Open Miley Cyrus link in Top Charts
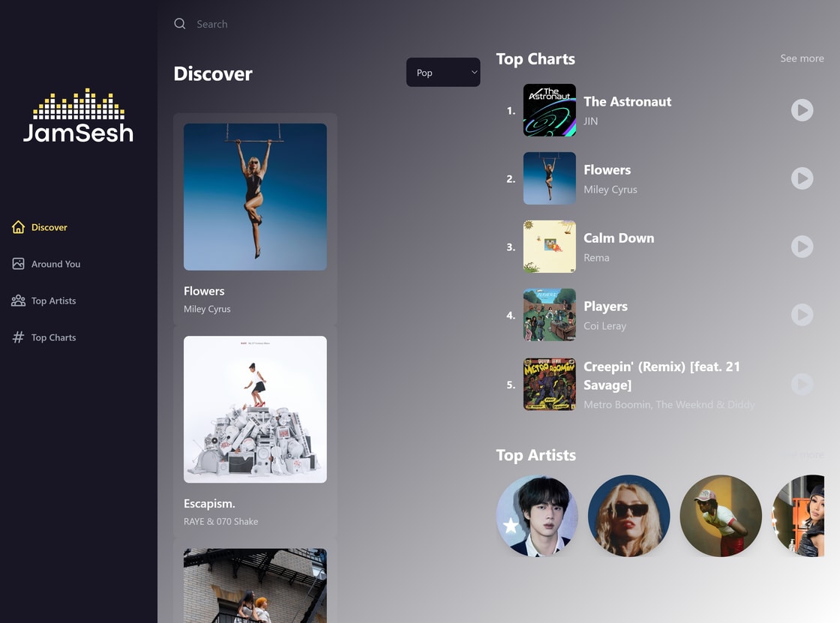Image resolution: width=840 pixels, height=623 pixels. tap(610, 190)
